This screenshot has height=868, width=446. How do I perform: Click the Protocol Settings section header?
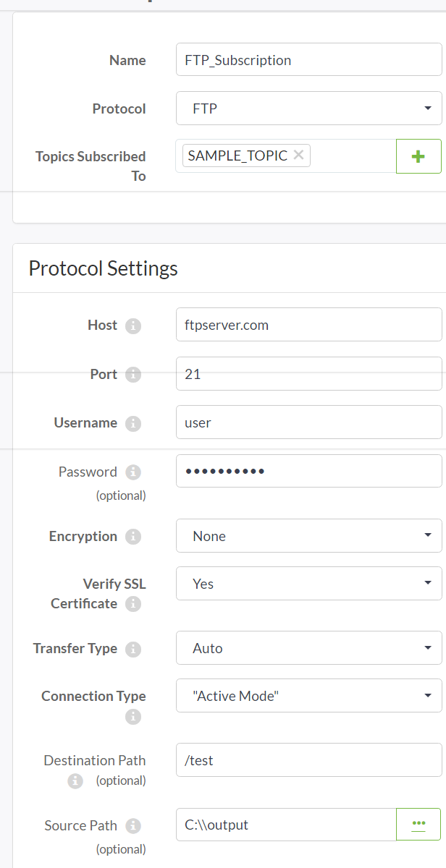coord(102,268)
